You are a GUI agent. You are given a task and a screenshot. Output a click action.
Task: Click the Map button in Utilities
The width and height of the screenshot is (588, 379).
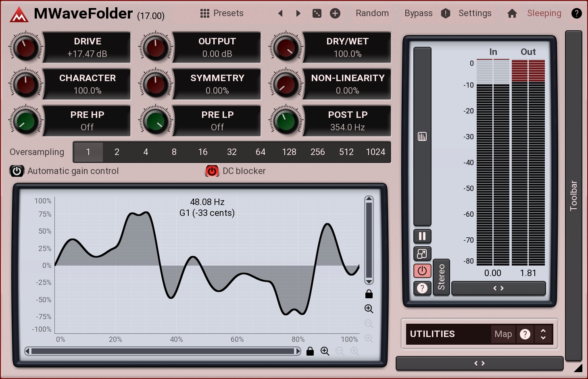pyautogui.click(x=503, y=334)
